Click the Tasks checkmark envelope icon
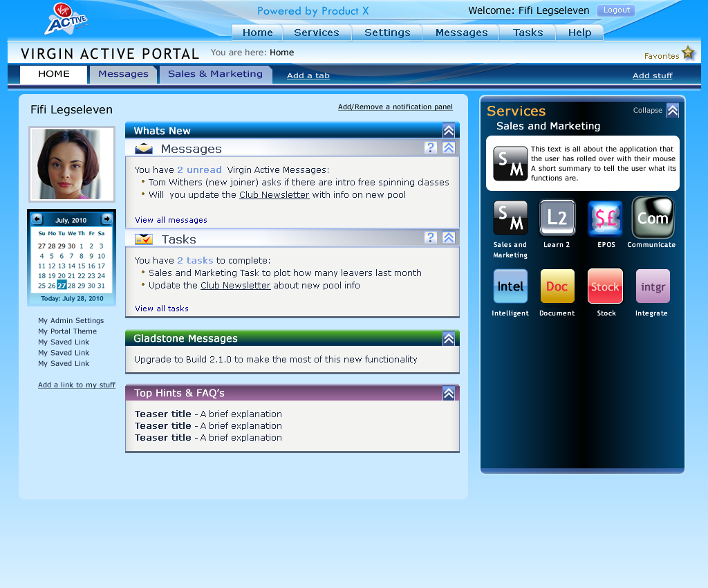Screen dimensions: 708x588 144,239
